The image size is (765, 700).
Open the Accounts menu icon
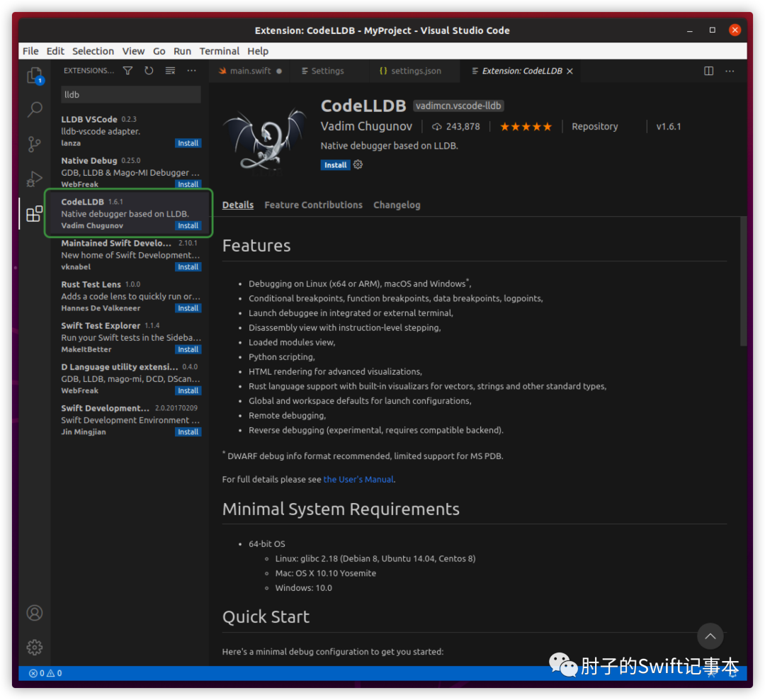[35, 613]
